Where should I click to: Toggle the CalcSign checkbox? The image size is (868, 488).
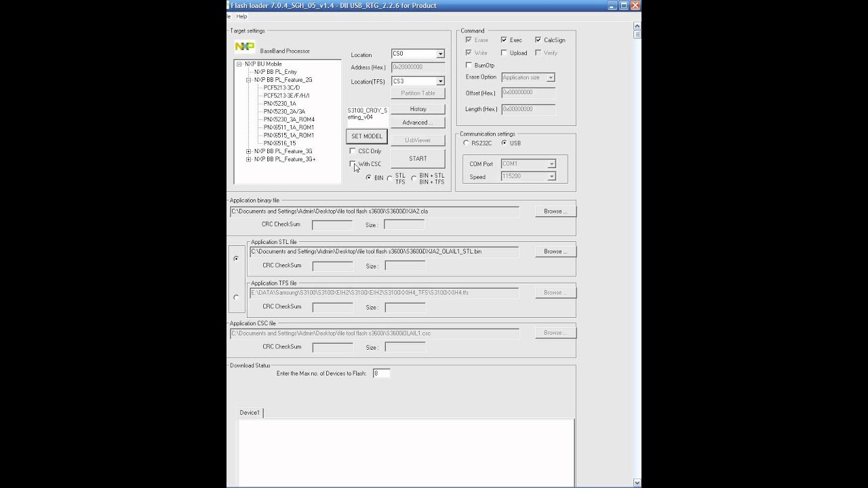coord(538,40)
